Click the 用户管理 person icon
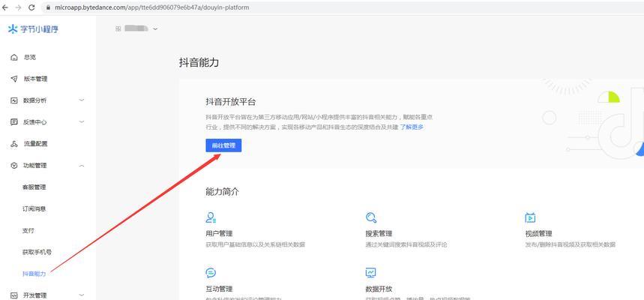This screenshot has width=644, height=300. (x=211, y=217)
